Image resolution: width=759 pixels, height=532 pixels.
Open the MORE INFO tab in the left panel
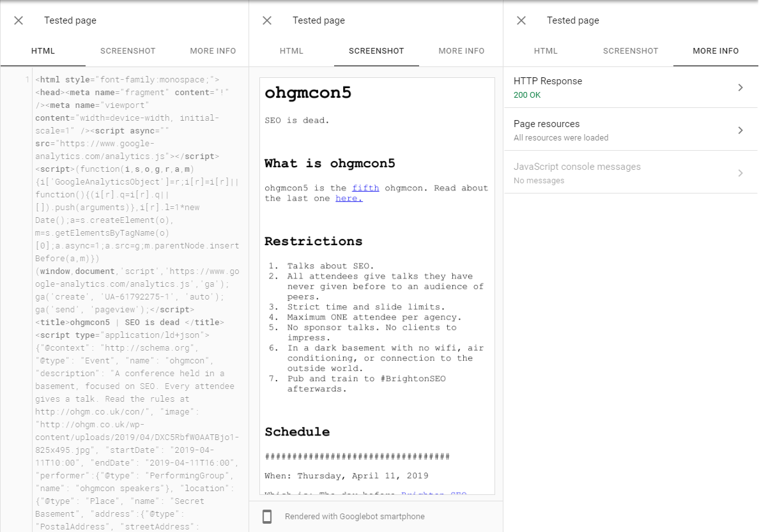pyautogui.click(x=213, y=51)
